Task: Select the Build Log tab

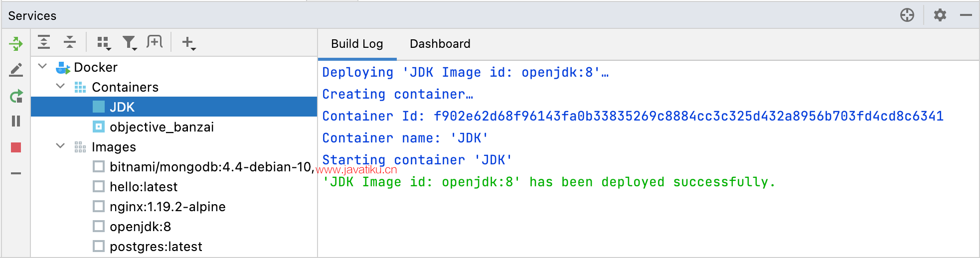Action: click(x=357, y=44)
